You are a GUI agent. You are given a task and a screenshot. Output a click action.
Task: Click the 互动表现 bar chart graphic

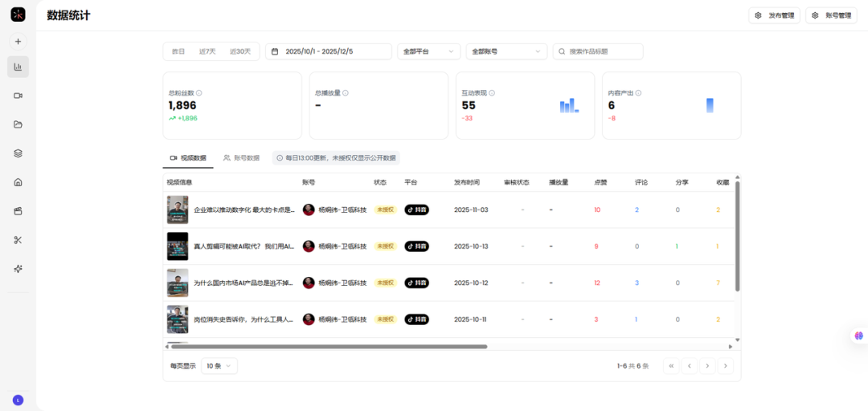tap(569, 106)
